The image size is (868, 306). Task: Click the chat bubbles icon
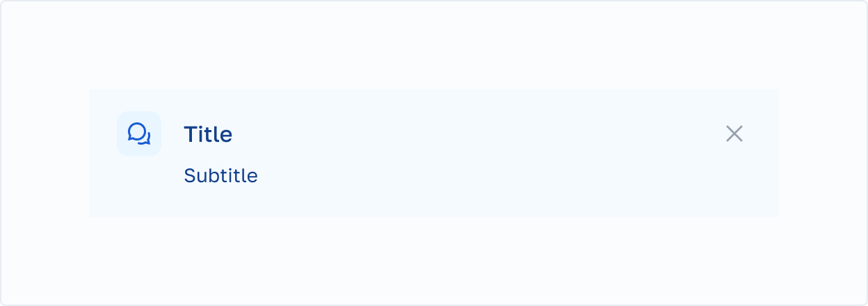[x=139, y=134]
